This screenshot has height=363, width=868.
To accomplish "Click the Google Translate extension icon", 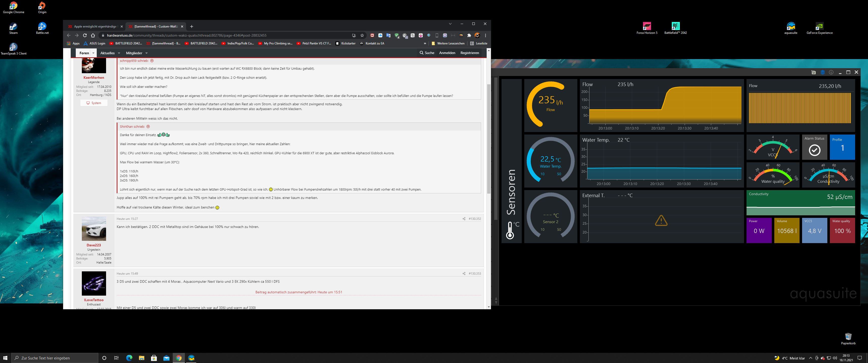I will coord(388,35).
